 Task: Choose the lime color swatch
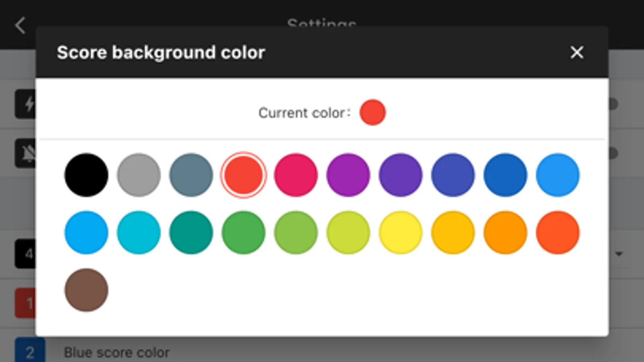point(348,232)
